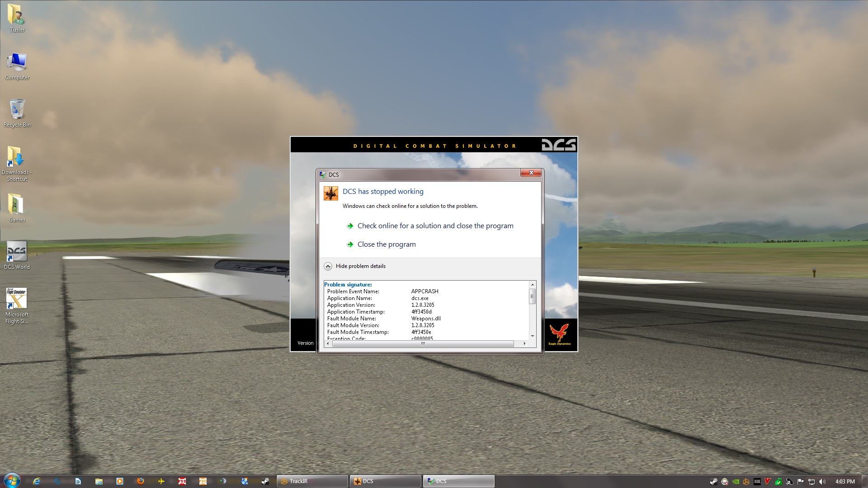Click the 4:03 PM system clock

click(x=845, y=482)
